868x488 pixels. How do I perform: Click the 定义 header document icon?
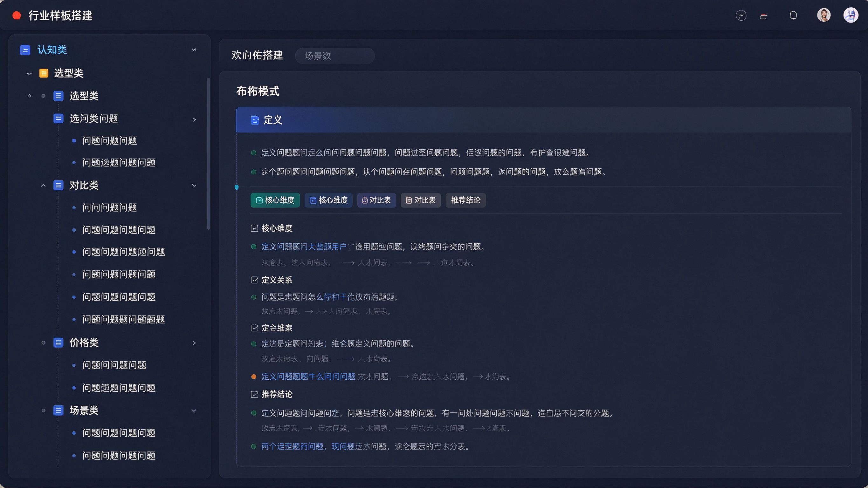coord(255,120)
